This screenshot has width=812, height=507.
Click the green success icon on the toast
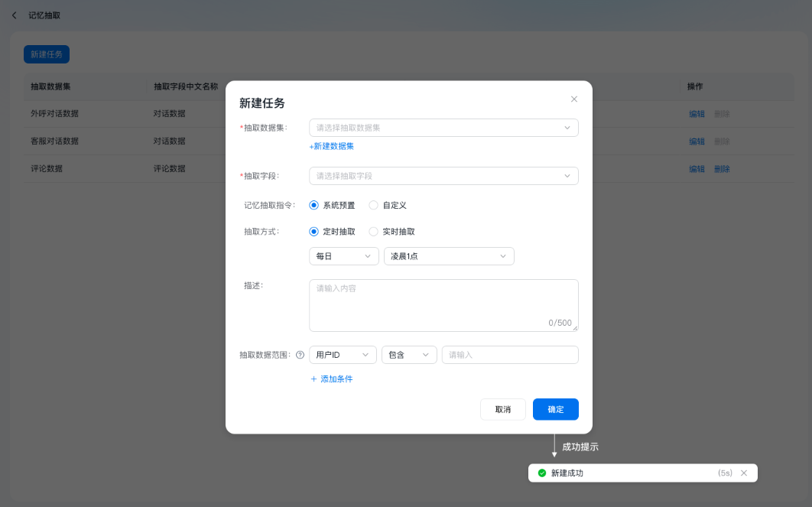(x=540, y=473)
